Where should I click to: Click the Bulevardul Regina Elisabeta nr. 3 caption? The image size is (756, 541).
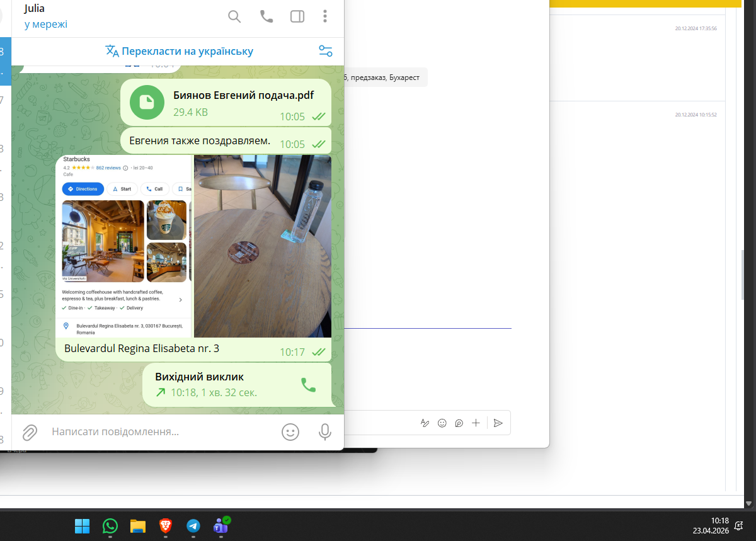[142, 348]
